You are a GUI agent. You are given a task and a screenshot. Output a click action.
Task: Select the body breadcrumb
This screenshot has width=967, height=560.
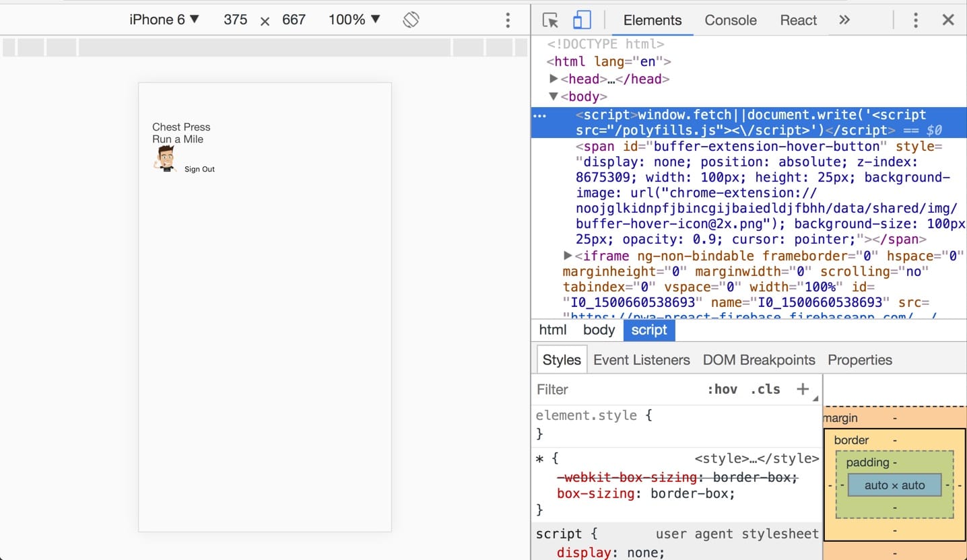(x=599, y=330)
